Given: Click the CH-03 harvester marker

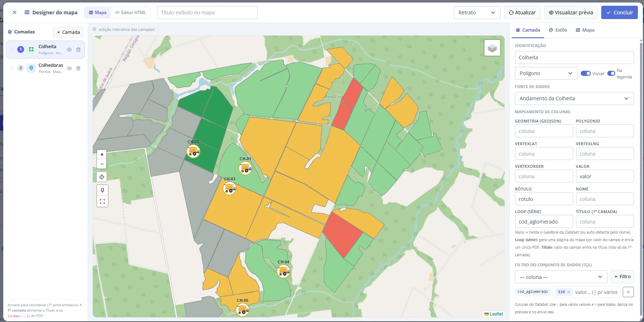Looking at the screenshot, I should [230, 188].
